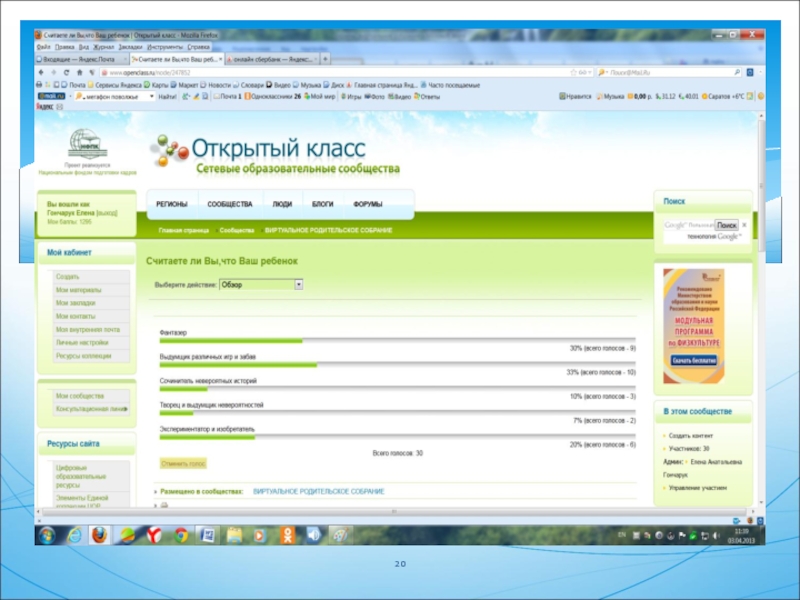This screenshot has height=600, width=800.
Task: Open Google Chrome from the taskbar
Action: pos(181,535)
